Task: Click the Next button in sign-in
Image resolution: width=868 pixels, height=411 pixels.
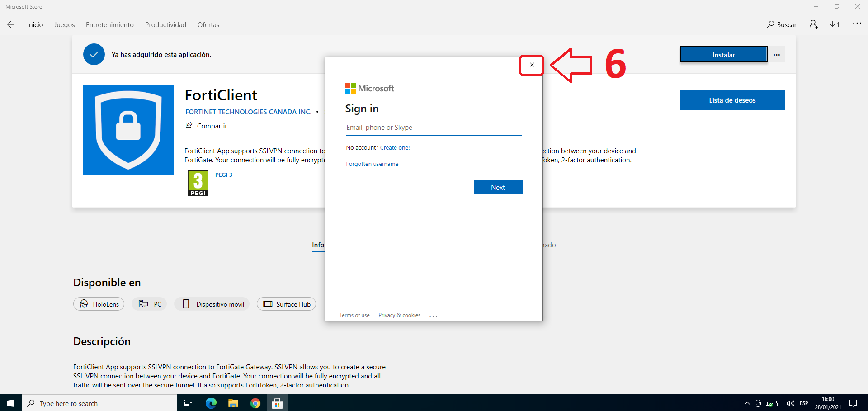Action: pyautogui.click(x=498, y=187)
